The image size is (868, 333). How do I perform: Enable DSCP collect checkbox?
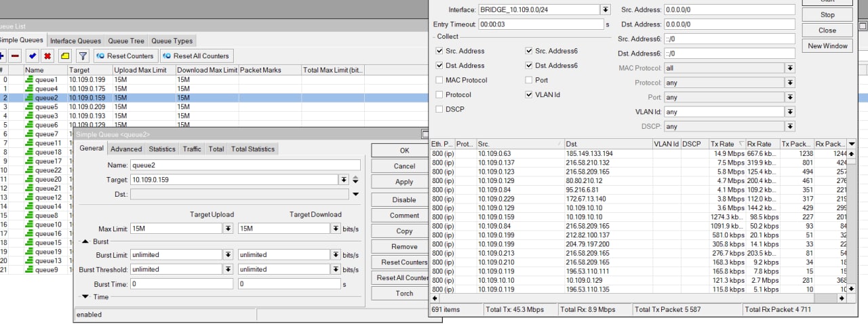click(439, 109)
